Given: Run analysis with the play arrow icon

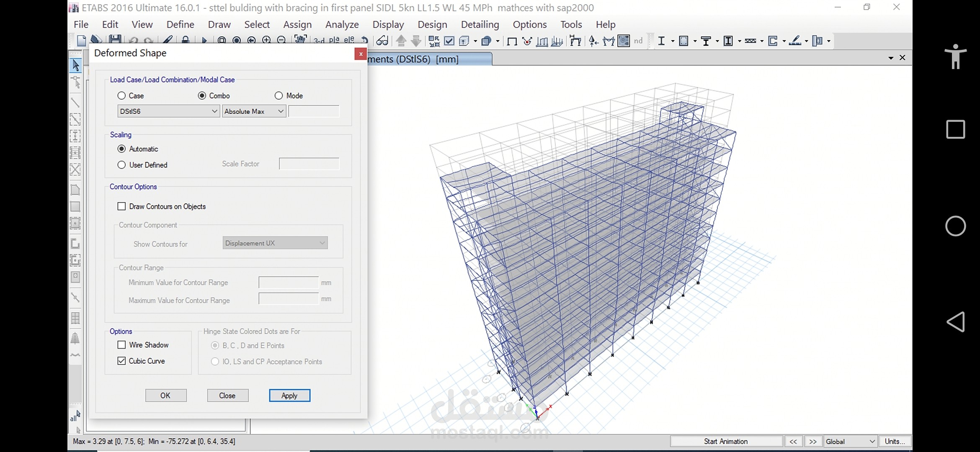Looking at the screenshot, I should coord(204,41).
